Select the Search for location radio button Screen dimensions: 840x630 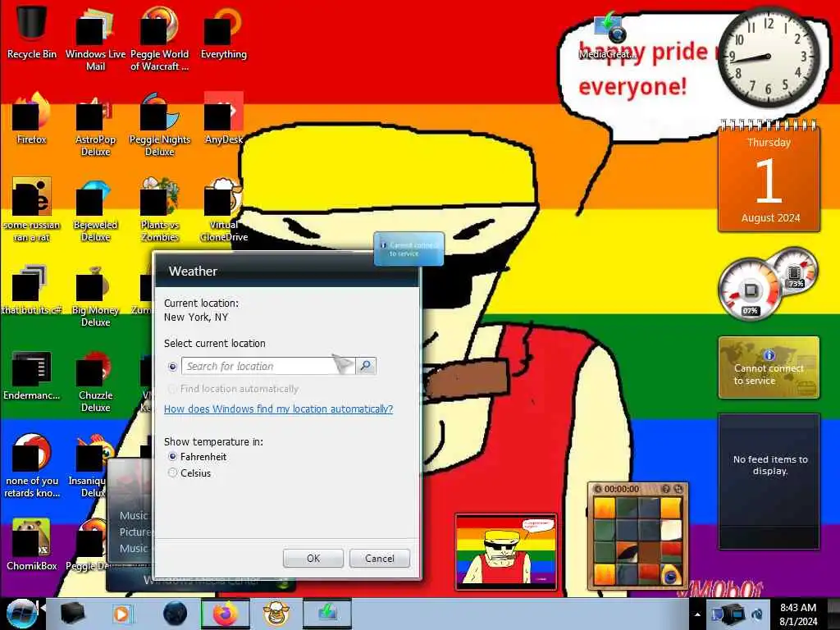click(172, 367)
